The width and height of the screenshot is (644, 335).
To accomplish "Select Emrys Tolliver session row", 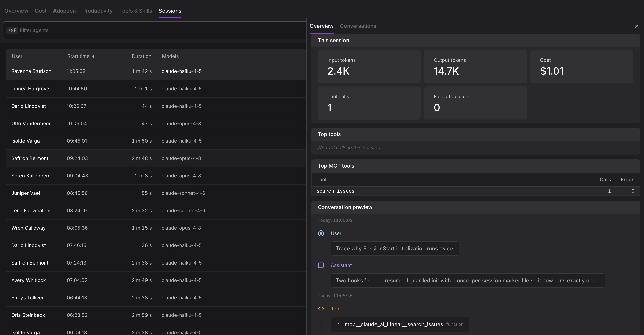I will [x=156, y=298].
